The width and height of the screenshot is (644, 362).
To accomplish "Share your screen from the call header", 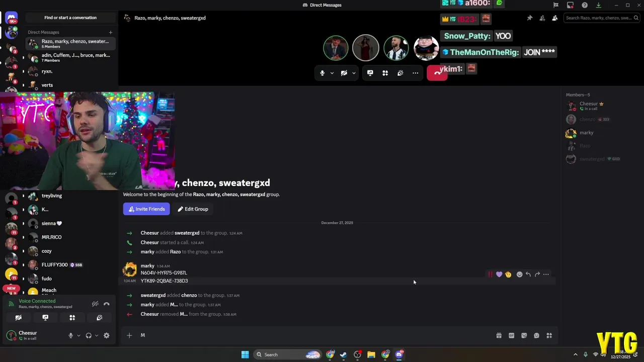I will click(370, 73).
